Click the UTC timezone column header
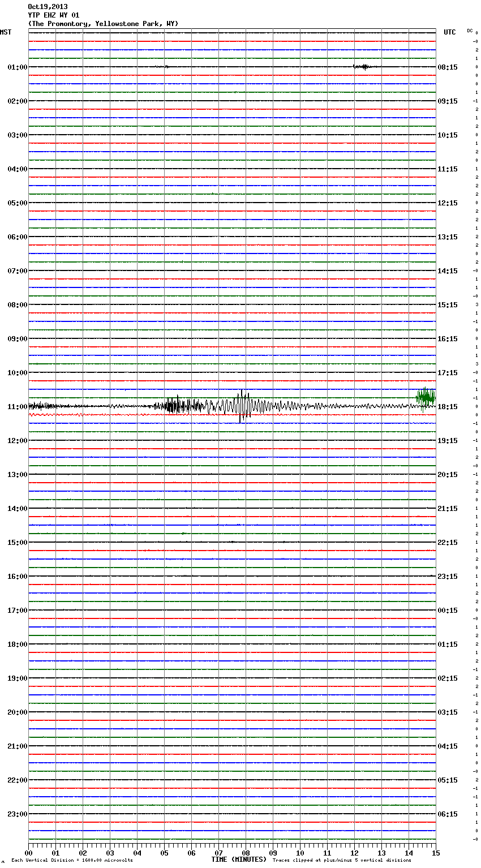Screen dimensions: 481x868 point(449,32)
